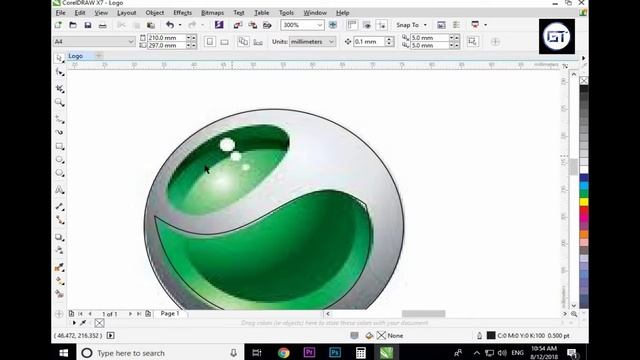
Task: Open the Search content purple icon
Action: pos(219,25)
